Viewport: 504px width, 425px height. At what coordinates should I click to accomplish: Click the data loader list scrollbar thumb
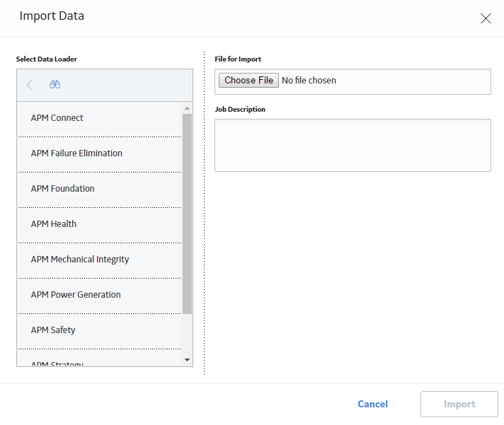(187, 214)
